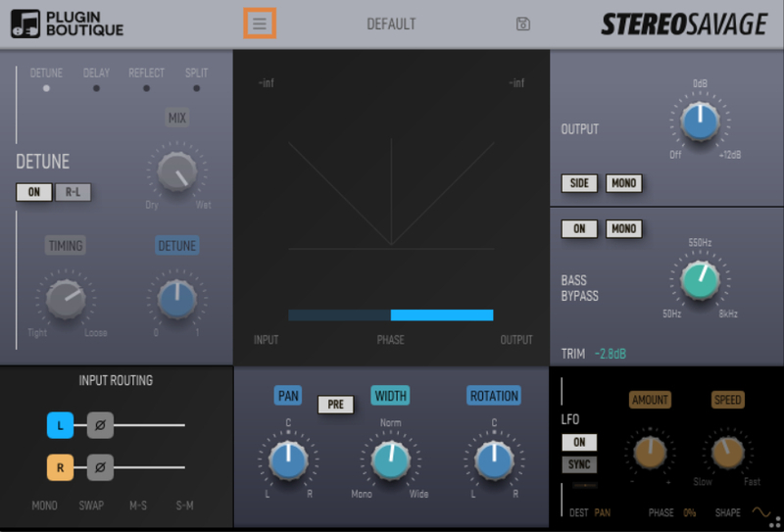This screenshot has width=784, height=532.
Task: Click the Plugin Boutique logo
Action: click(68, 24)
